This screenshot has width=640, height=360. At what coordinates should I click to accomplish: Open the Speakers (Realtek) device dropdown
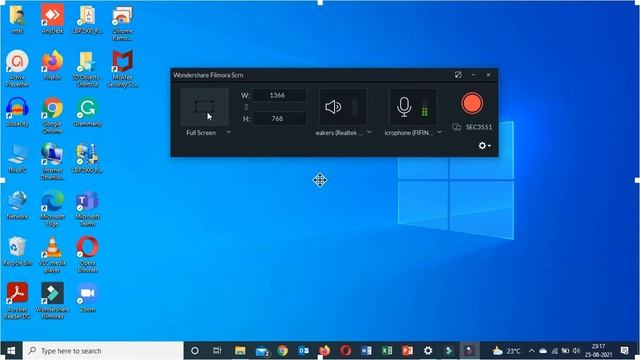(x=369, y=132)
